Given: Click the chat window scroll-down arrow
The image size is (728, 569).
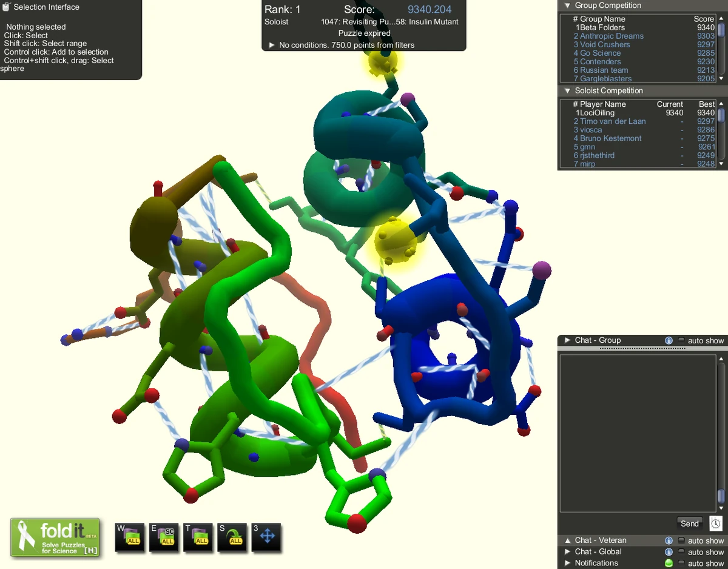Looking at the screenshot, I should click(721, 508).
